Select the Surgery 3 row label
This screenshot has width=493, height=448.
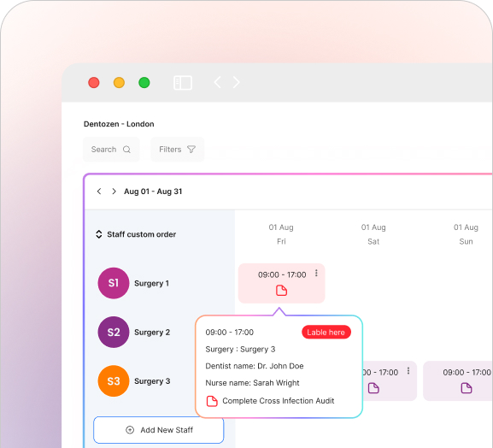152,381
